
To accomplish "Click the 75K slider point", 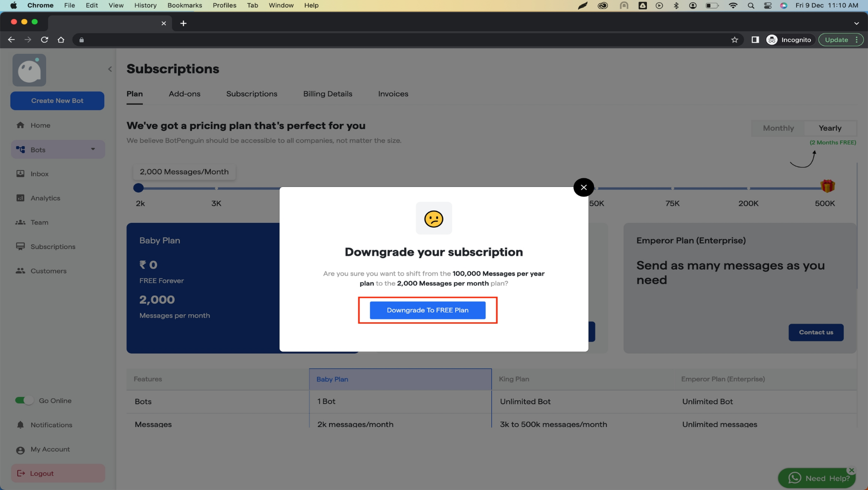I will tap(672, 188).
